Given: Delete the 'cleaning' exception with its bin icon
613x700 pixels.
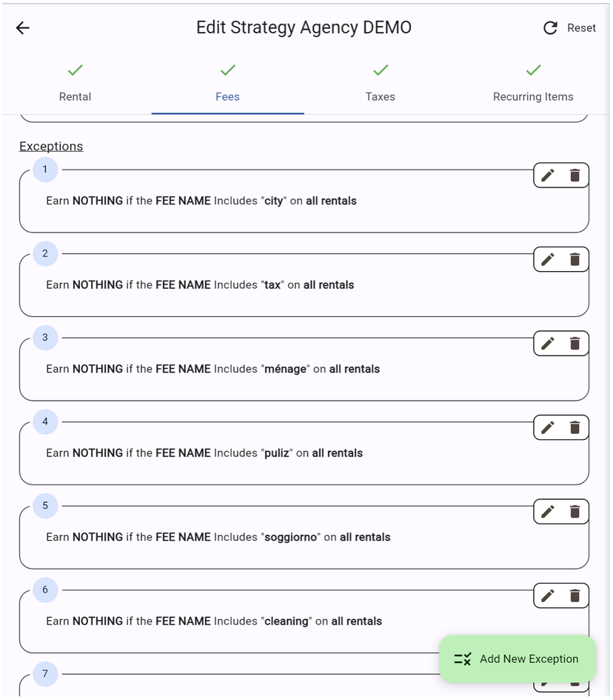Looking at the screenshot, I should point(575,596).
